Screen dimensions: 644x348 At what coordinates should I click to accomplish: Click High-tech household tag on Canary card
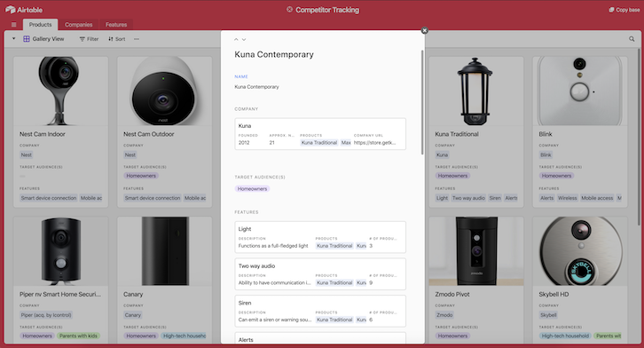click(184, 336)
